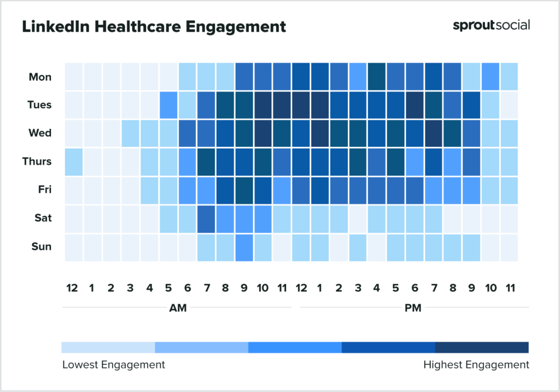Click the lightest legend color segment
The width and height of the screenshot is (560, 392).
[108, 348]
